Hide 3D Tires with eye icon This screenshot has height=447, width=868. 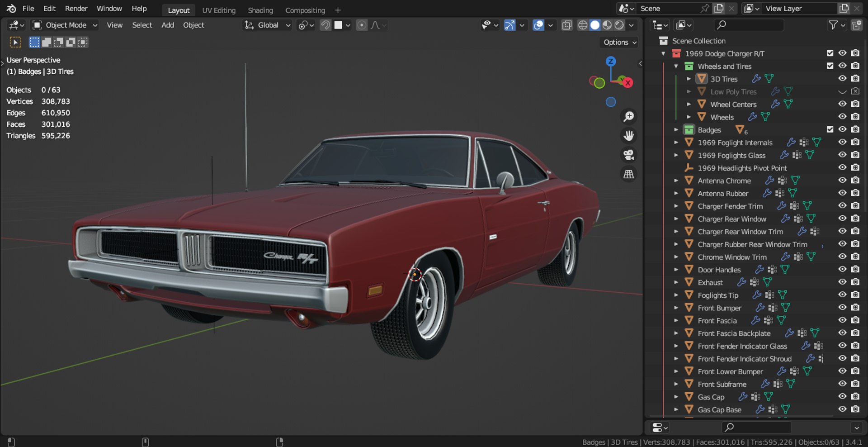(x=842, y=79)
